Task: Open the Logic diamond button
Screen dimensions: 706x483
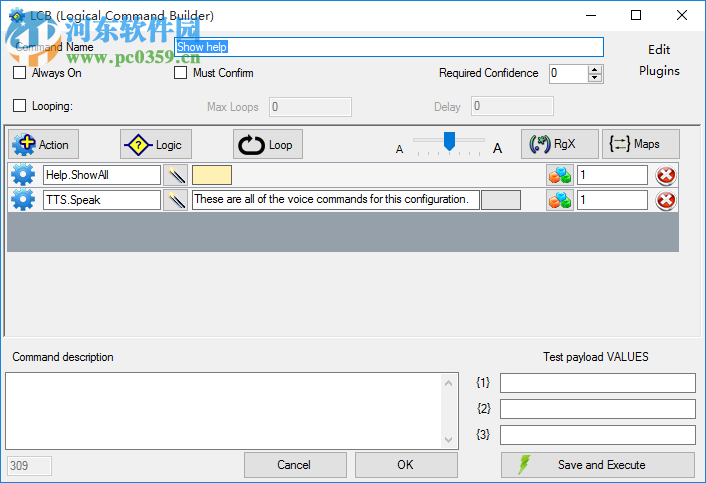Action: click(156, 144)
